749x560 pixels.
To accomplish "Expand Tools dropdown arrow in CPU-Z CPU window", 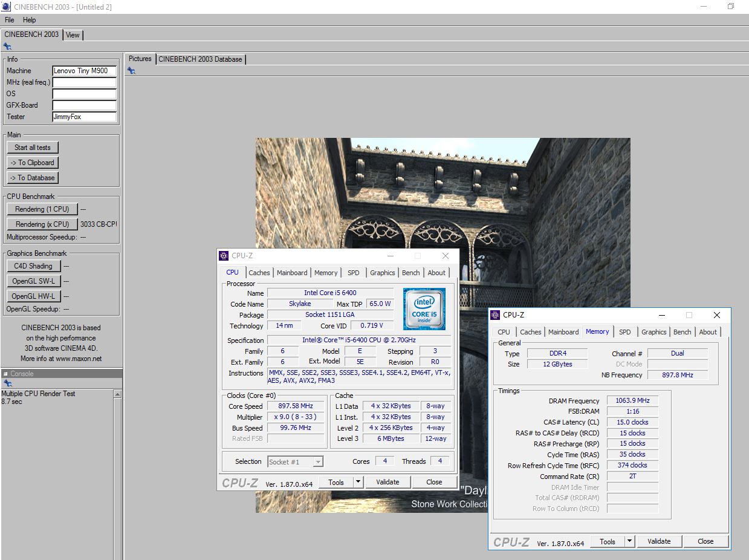I will (358, 482).
